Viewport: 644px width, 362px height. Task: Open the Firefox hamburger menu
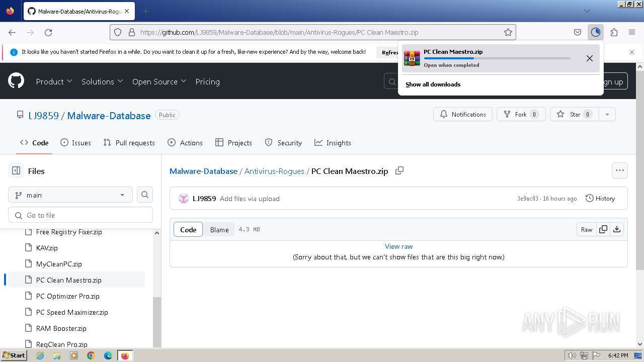(632, 32)
